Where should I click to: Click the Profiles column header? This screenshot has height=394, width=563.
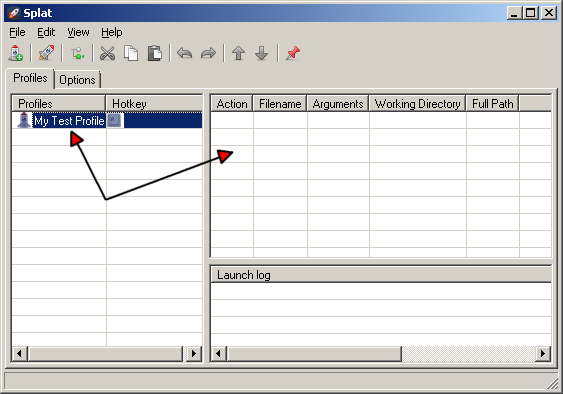point(59,104)
